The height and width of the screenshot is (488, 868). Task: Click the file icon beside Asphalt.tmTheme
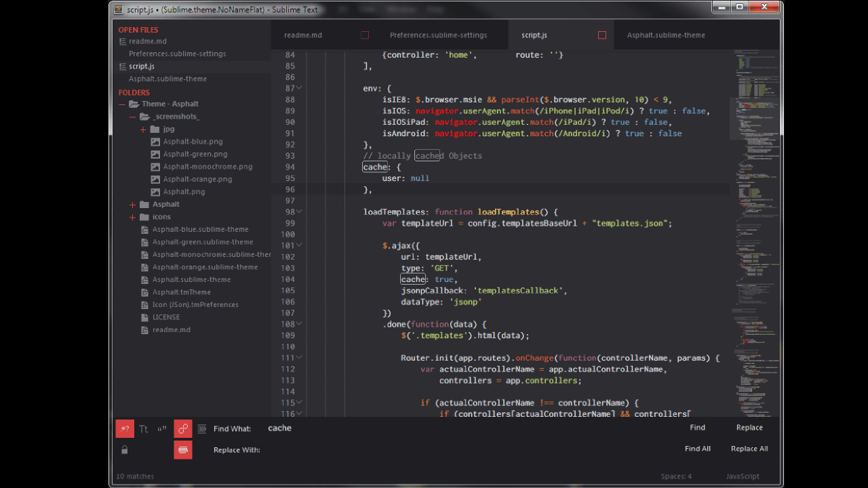tap(144, 292)
